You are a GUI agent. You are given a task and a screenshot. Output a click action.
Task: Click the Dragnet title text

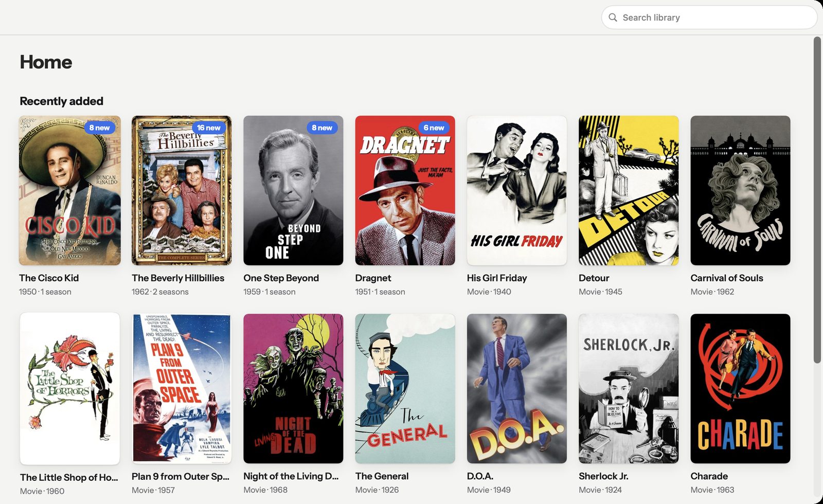(x=373, y=278)
